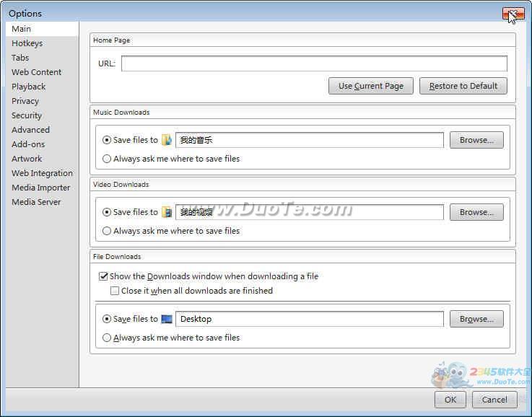This screenshot has width=532, height=417.
Task: Select Always ask where to save music files
Action: coord(107,159)
